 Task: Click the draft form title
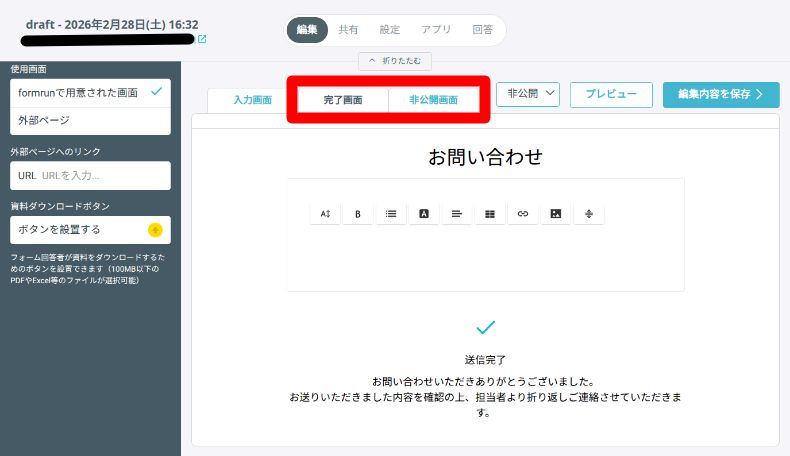tap(112, 25)
